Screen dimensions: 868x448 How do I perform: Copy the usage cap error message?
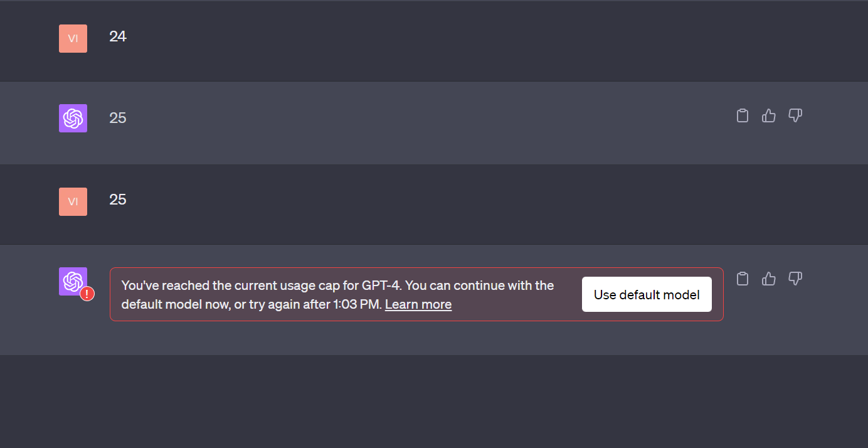(743, 279)
